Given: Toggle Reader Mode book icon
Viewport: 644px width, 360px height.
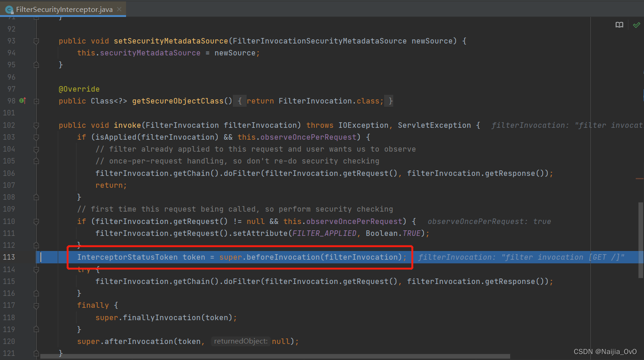Looking at the screenshot, I should coord(619,25).
